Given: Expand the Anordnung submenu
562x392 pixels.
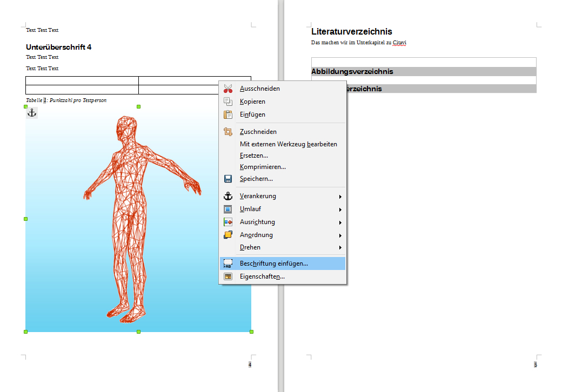Looking at the screenshot, I should coord(340,235).
